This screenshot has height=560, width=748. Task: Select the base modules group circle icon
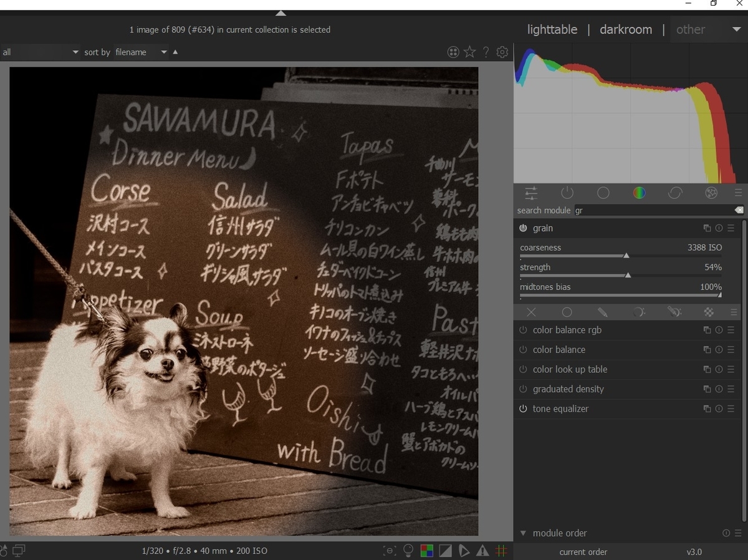pyautogui.click(x=603, y=193)
